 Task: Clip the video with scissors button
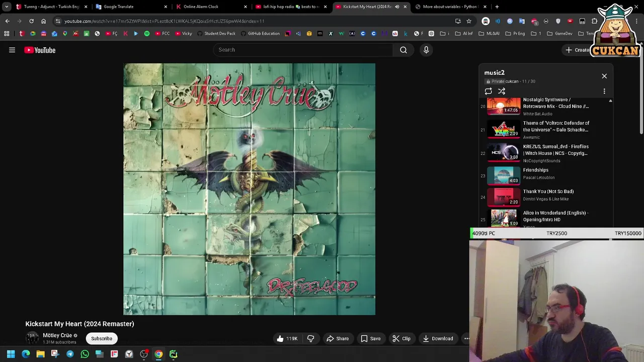(x=401, y=338)
